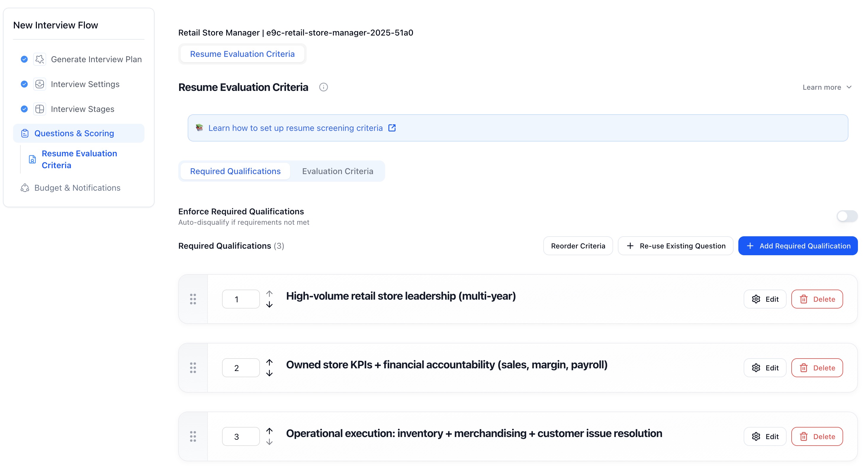Viewport: 868px width, 469px height.
Task: Click the external link icon in the help banner
Action: (392, 128)
